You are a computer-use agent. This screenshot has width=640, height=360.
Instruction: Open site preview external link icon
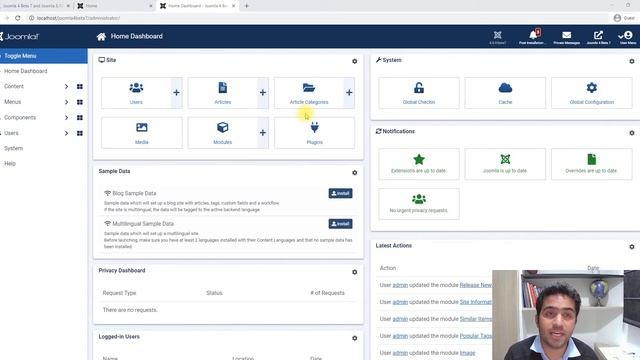[x=598, y=37]
